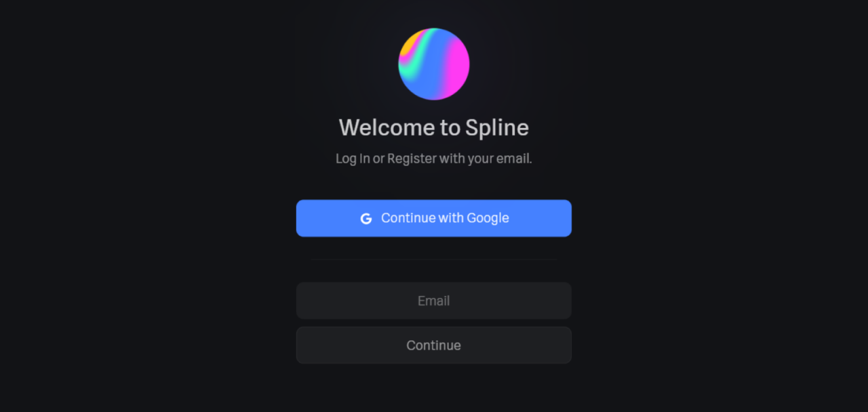Click the Email placeholder text

(x=434, y=301)
